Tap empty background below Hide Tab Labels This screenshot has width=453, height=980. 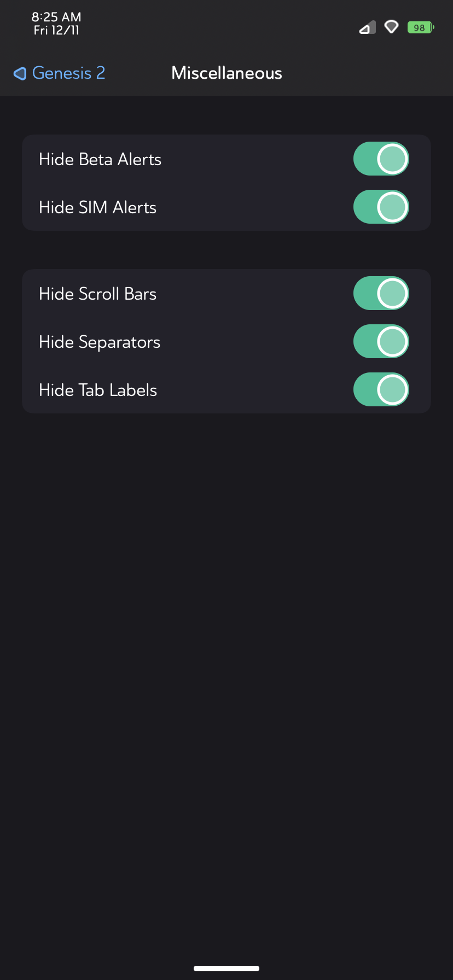coord(226,656)
